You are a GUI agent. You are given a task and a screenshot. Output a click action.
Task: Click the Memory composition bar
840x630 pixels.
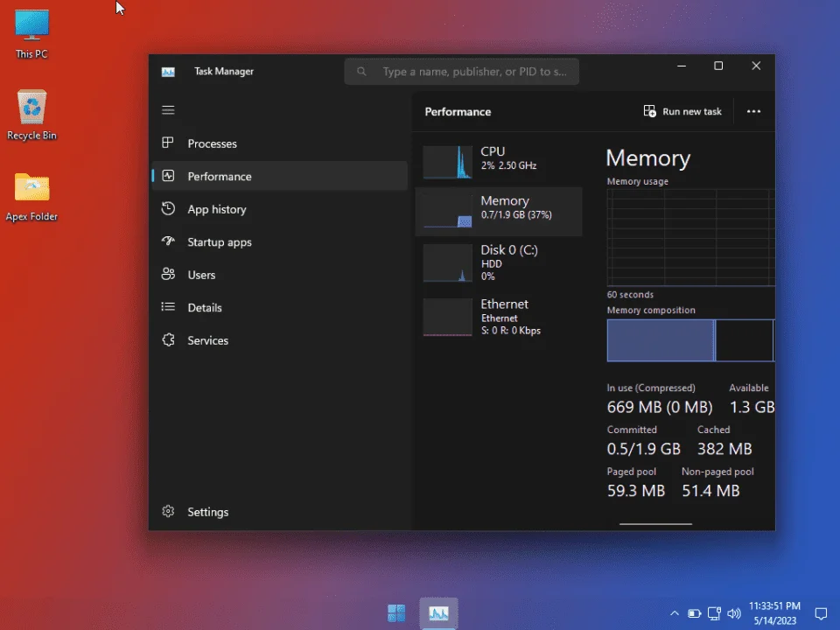click(x=690, y=340)
